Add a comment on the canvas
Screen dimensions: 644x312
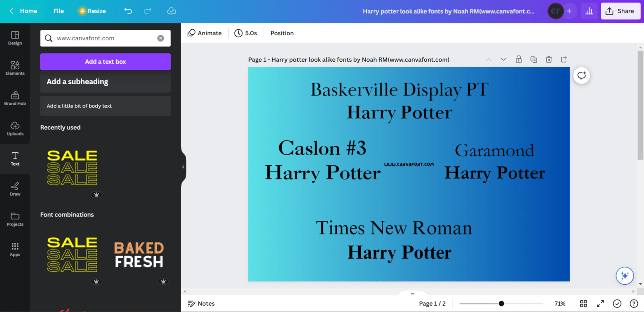point(582,75)
